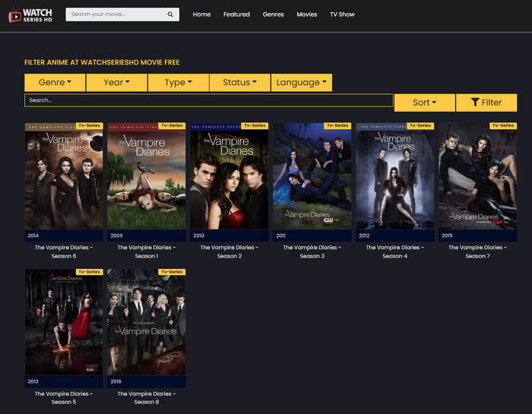The image size is (532, 414).
Task: Click title link The Vampire Diaries - Season 6
Action: (64, 251)
